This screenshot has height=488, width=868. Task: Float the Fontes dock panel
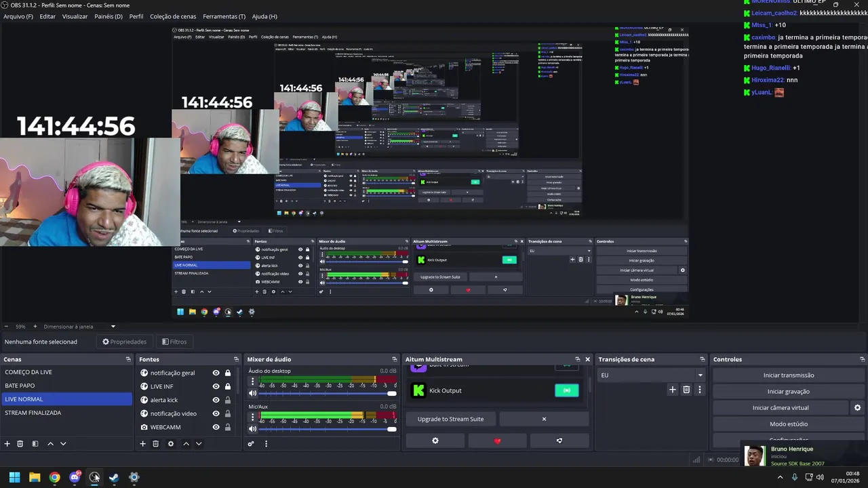pyautogui.click(x=236, y=359)
